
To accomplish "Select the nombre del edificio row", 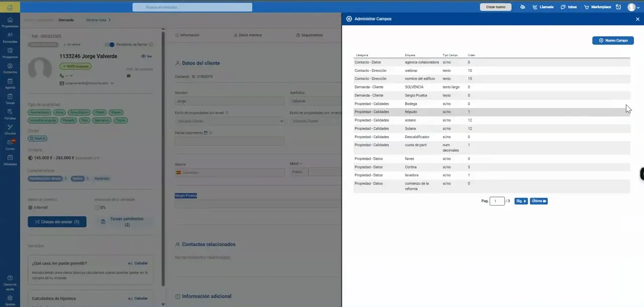I will tap(492, 79).
